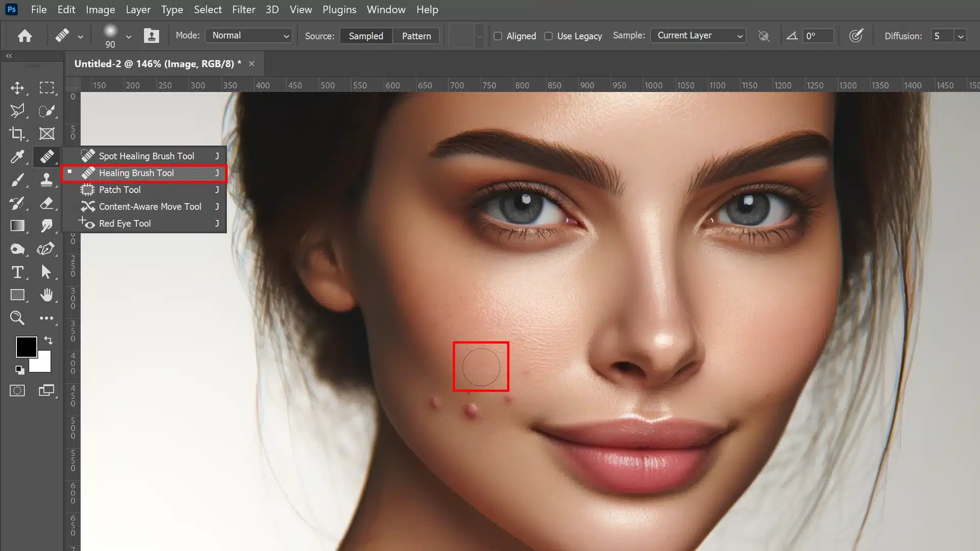Select the Eyedropper tool

pos(17,157)
